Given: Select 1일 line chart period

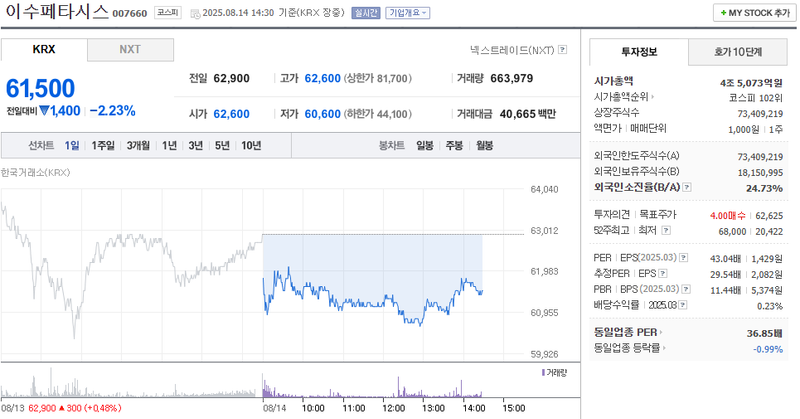Looking at the screenshot, I should pos(72,146).
